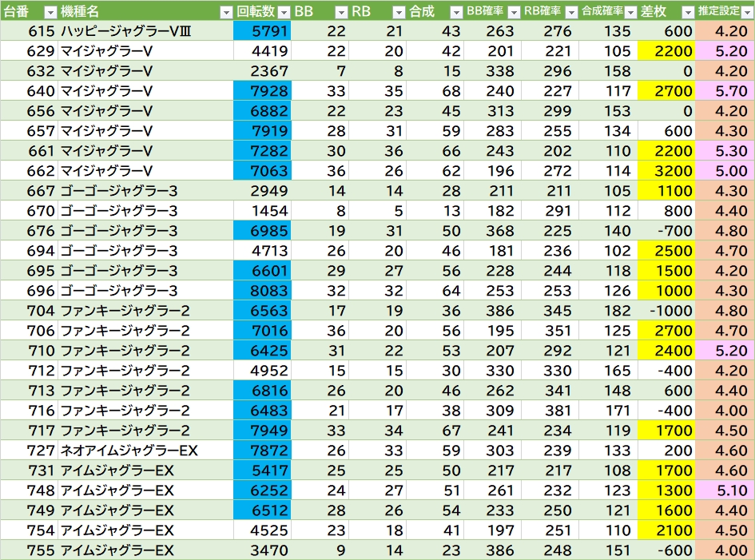Select machine number 710 cell
Viewport: 755px width, 560px height.
pos(29,351)
